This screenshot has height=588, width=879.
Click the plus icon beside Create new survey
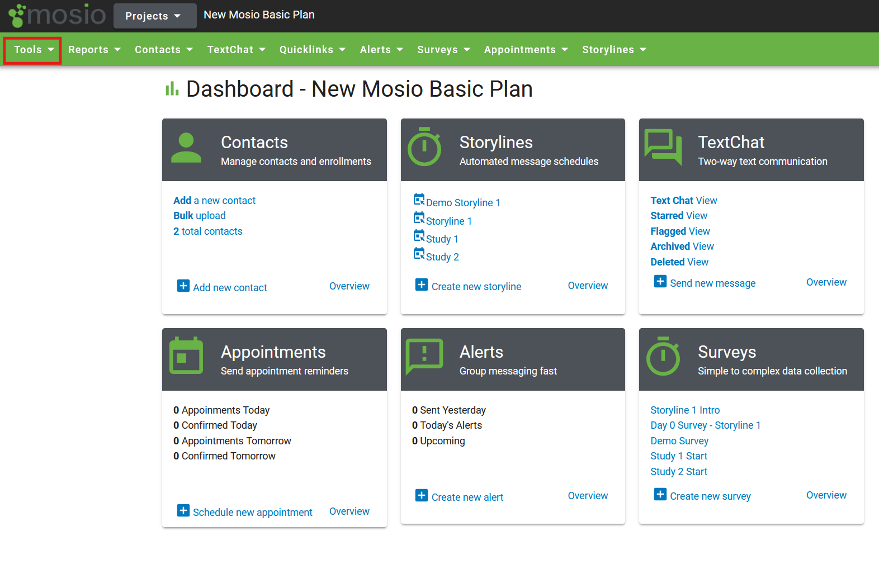(x=660, y=494)
